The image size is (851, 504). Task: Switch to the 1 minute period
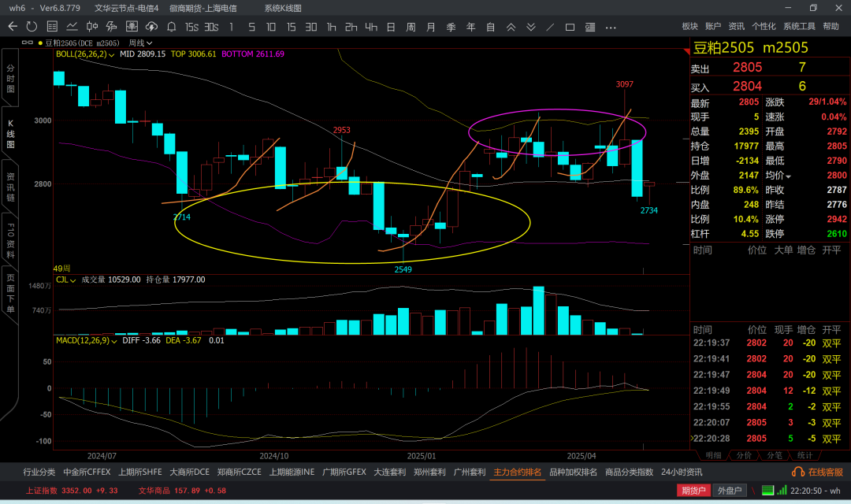coord(231,27)
